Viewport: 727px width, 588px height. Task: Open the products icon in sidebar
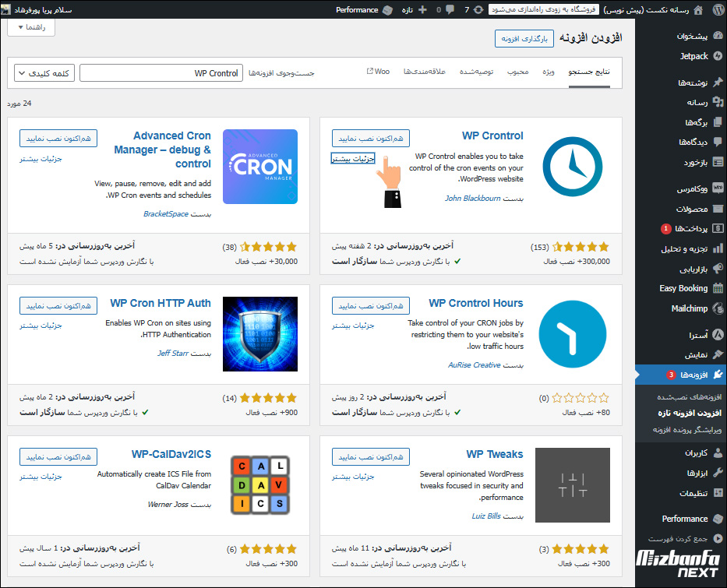[718, 209]
